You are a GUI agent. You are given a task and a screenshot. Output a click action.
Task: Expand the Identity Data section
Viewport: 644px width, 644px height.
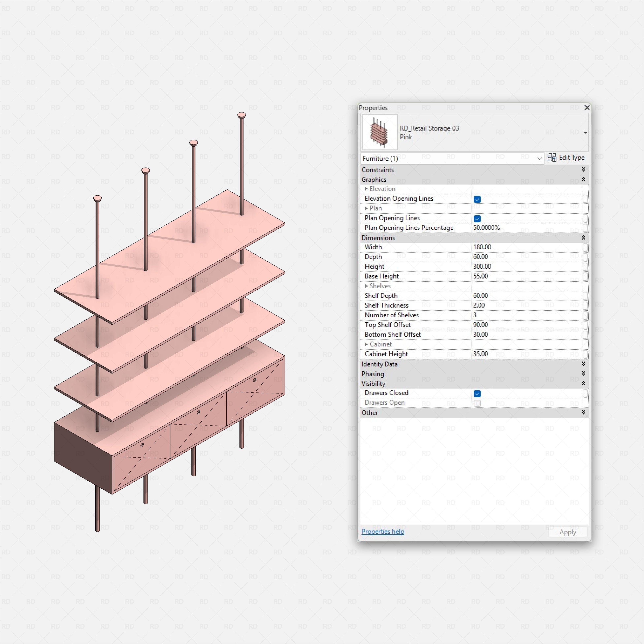583,364
